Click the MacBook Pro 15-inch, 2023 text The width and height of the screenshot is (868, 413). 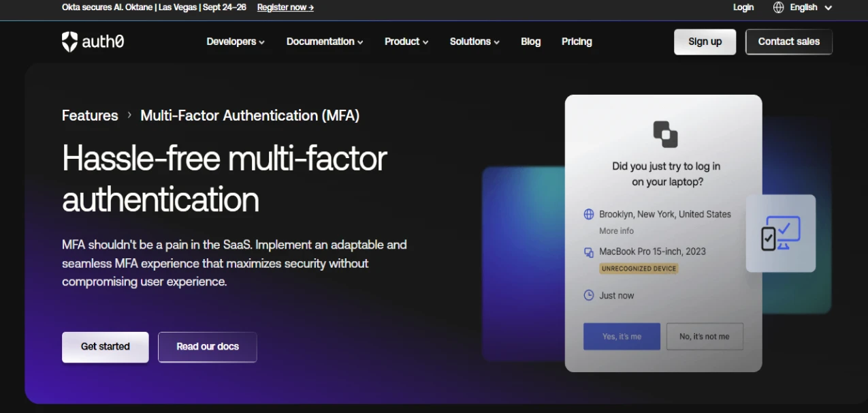tap(652, 251)
